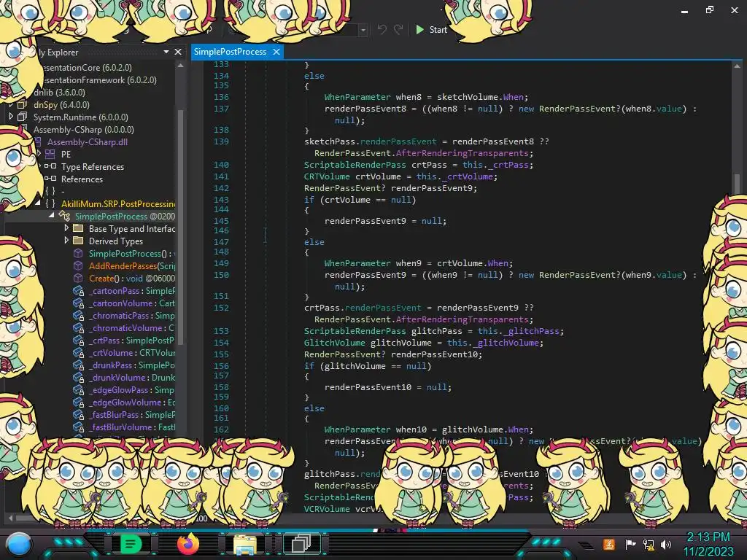The height and width of the screenshot is (560, 747).
Task: Select the _crtVolume : CRTVolume field
Action: click(x=132, y=352)
